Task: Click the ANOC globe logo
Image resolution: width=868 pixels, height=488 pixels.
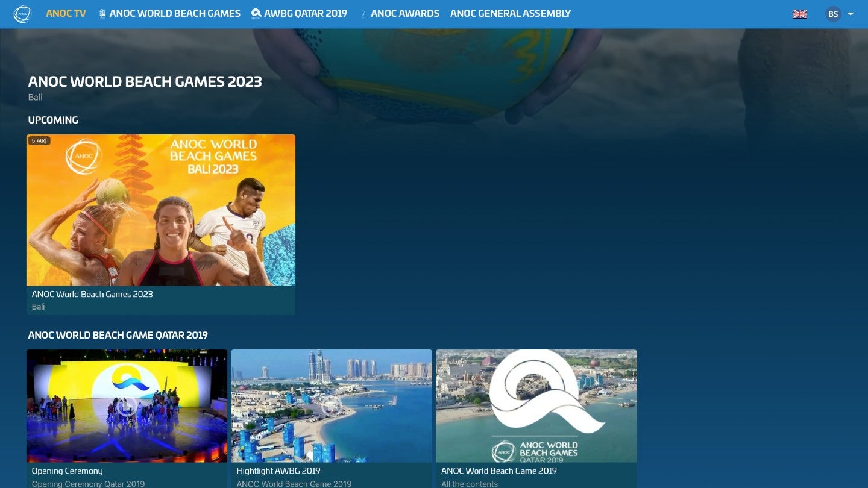Action: point(22,14)
